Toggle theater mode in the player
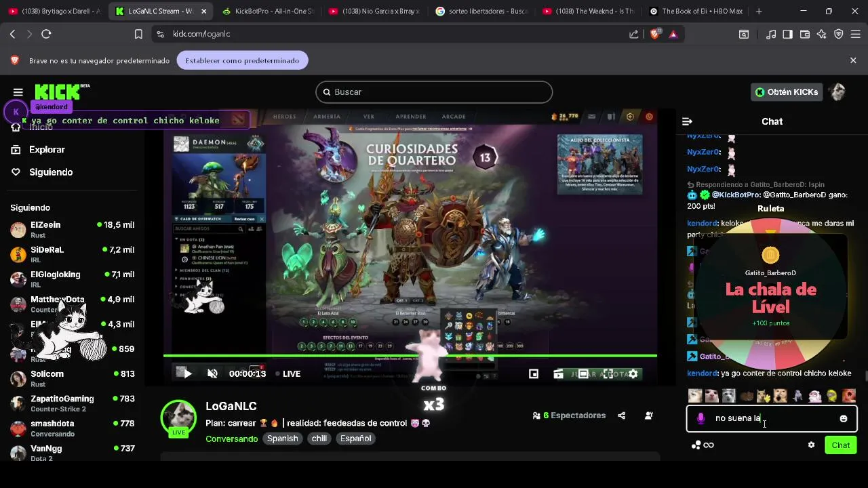 point(583,373)
